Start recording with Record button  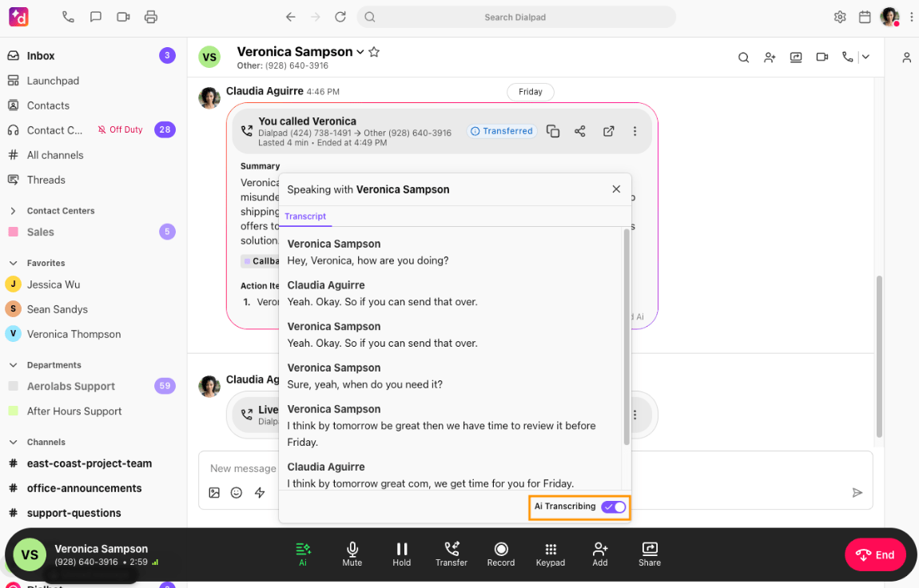pos(501,554)
